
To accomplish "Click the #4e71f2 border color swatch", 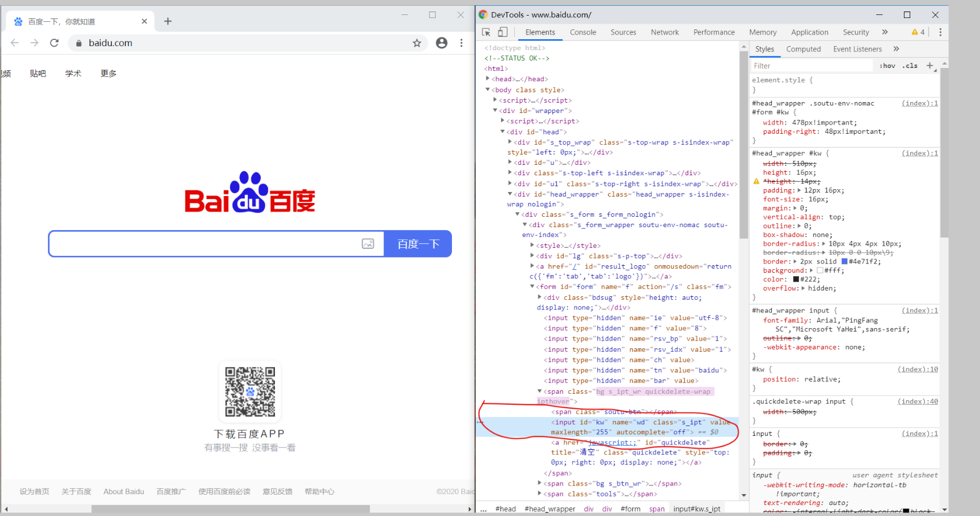I will [x=845, y=262].
